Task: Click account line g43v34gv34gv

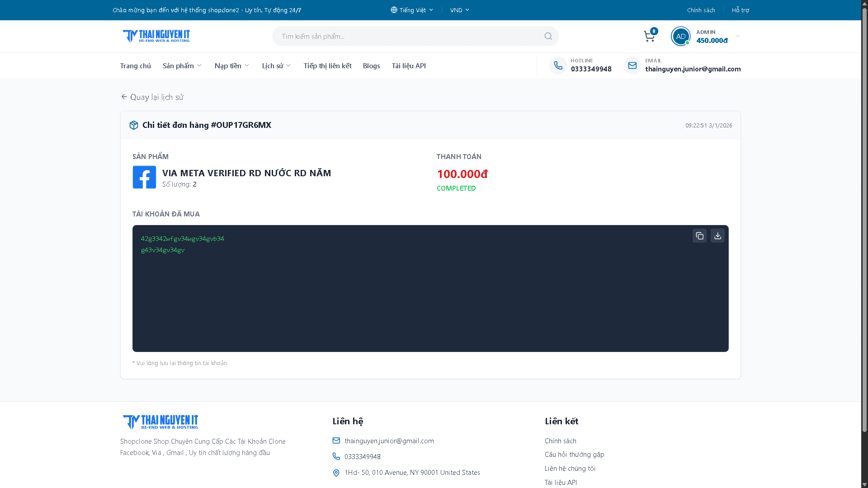Action: pos(163,250)
